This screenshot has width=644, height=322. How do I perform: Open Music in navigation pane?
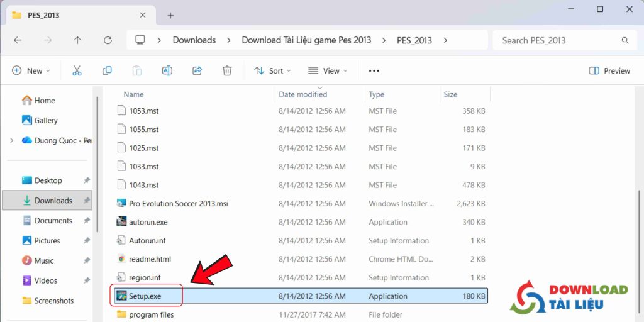coord(43,260)
